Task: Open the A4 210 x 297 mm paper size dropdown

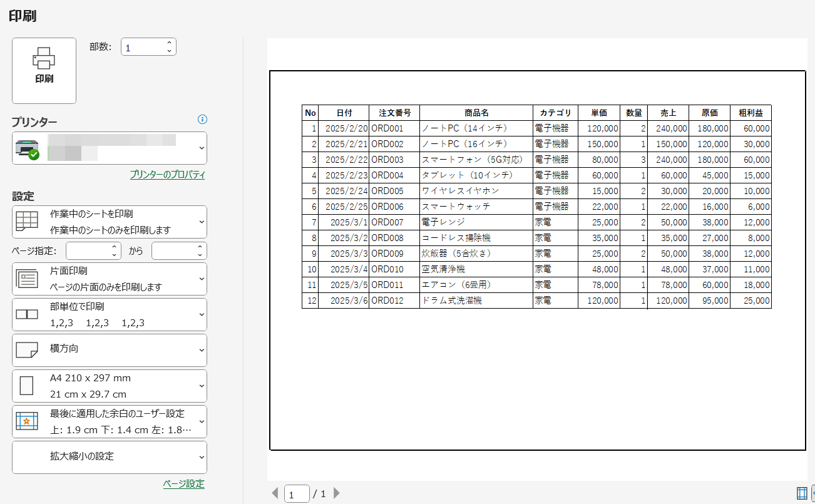Action: [x=201, y=386]
